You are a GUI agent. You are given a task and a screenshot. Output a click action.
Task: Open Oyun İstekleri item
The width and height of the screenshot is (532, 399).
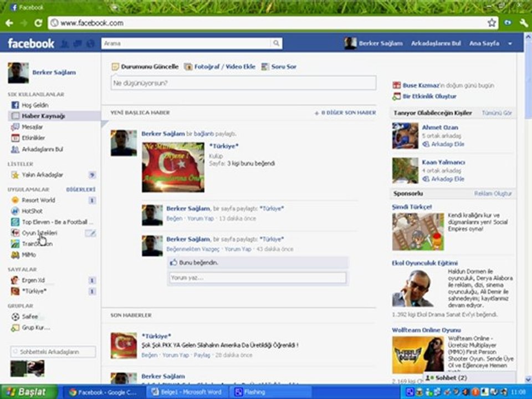point(39,233)
